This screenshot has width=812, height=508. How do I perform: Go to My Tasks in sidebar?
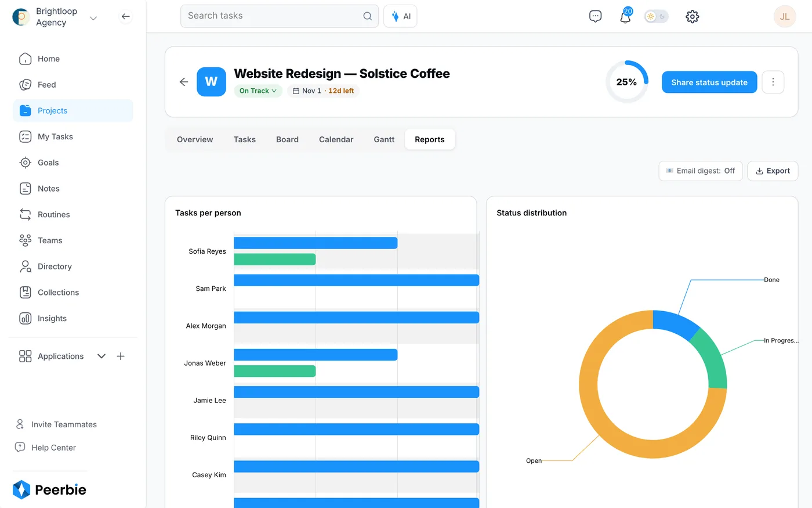(72, 136)
